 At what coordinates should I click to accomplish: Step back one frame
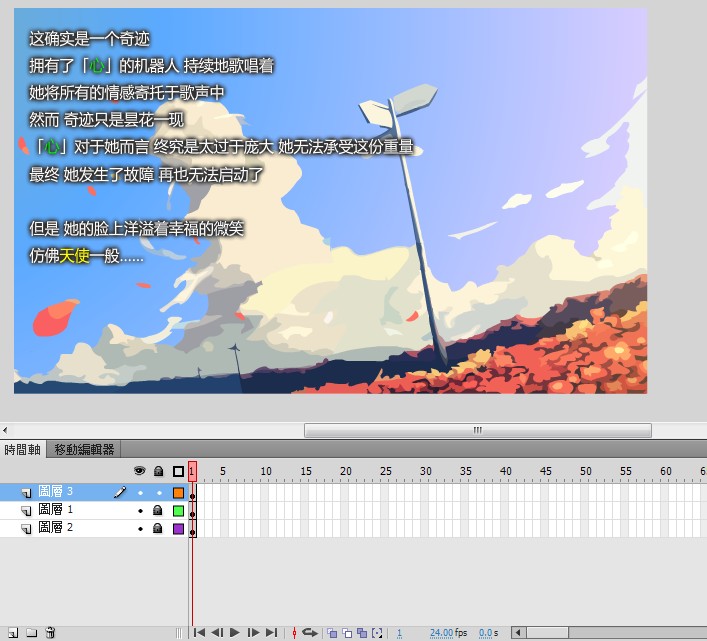coord(217,633)
